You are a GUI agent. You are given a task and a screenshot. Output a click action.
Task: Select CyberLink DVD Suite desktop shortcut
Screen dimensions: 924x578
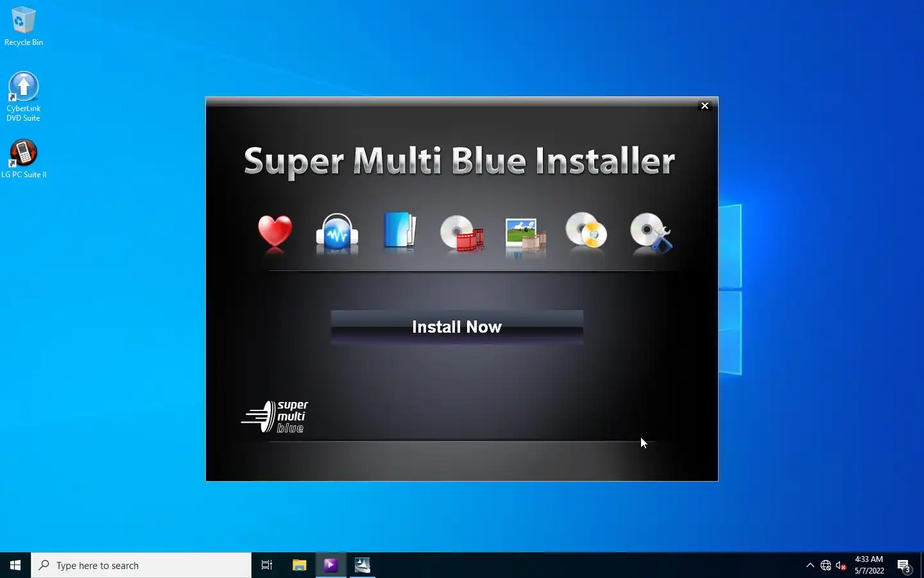[24, 96]
